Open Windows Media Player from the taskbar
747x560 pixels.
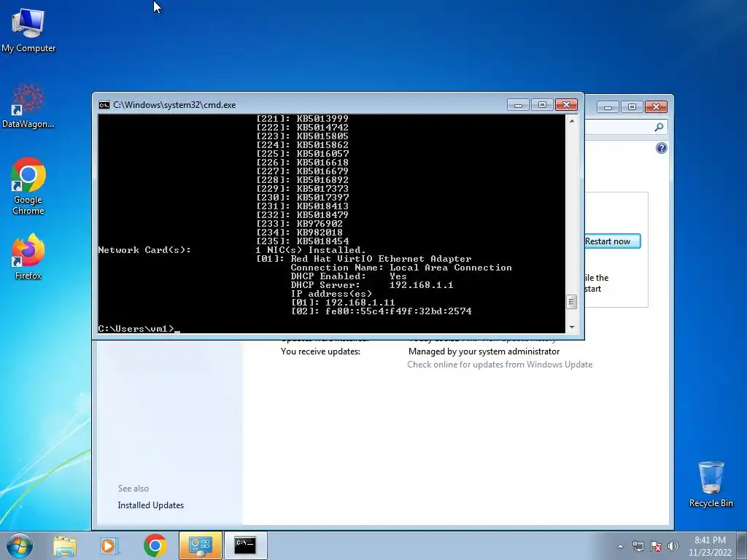pyautogui.click(x=109, y=545)
